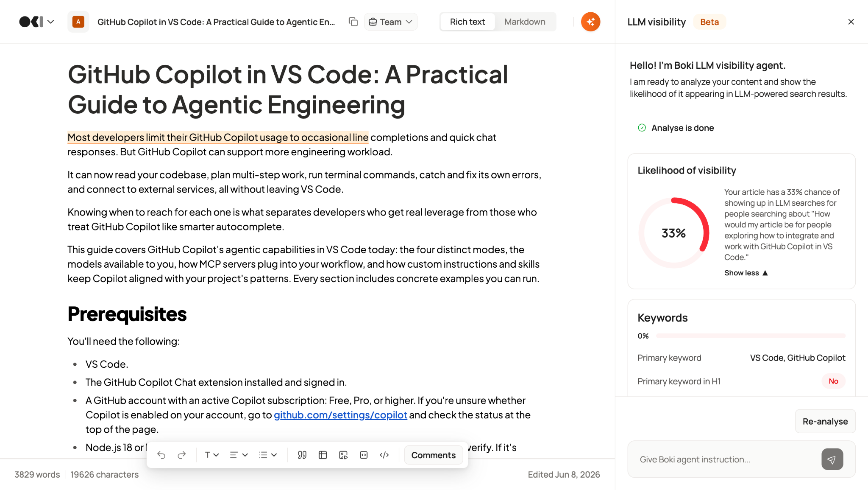Close the LLM visibility panel
Screen dimensions: 868x490
(851, 22)
